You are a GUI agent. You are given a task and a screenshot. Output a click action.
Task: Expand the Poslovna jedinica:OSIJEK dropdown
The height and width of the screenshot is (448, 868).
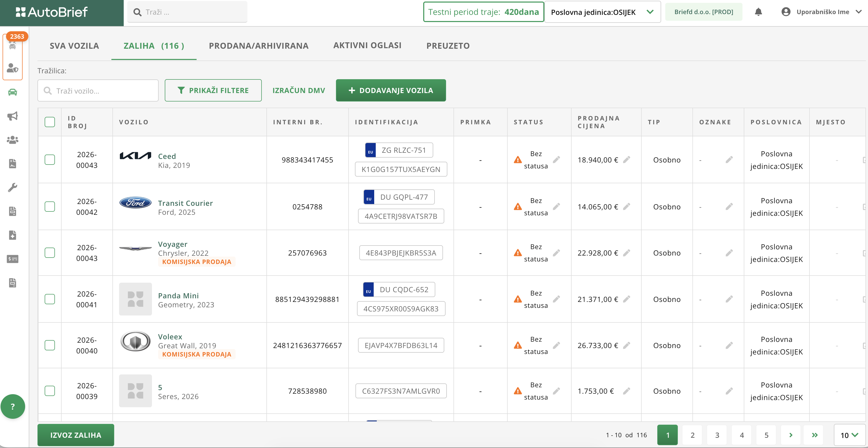tap(602, 12)
